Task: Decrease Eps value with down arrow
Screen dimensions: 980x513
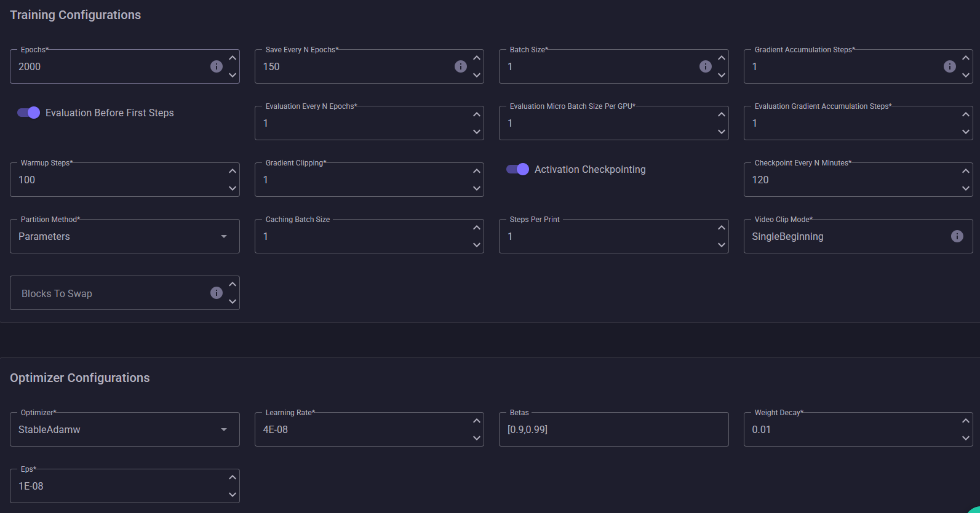Action: (x=233, y=495)
